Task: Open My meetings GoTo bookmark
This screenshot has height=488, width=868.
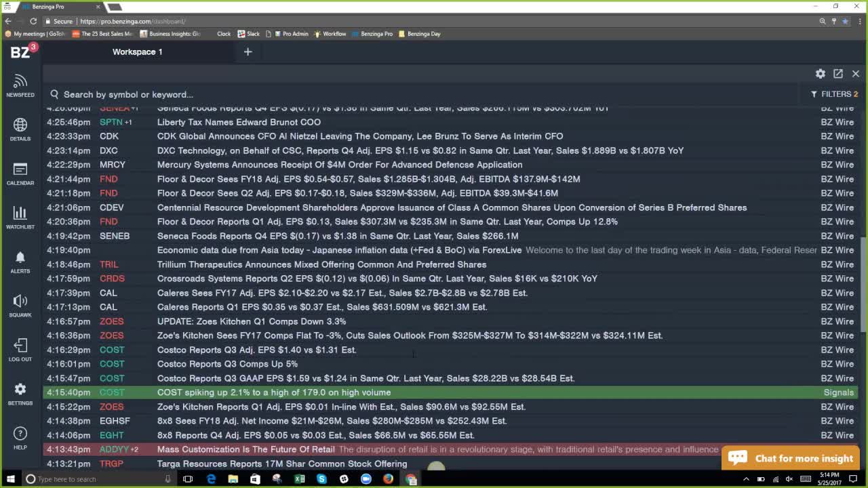Action: click(35, 34)
